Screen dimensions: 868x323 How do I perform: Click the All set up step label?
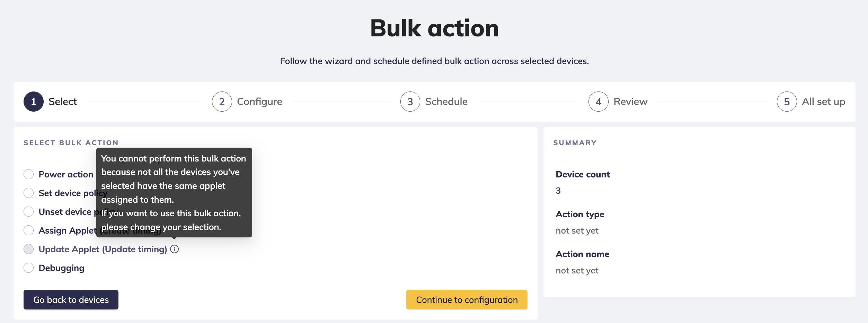[823, 102]
